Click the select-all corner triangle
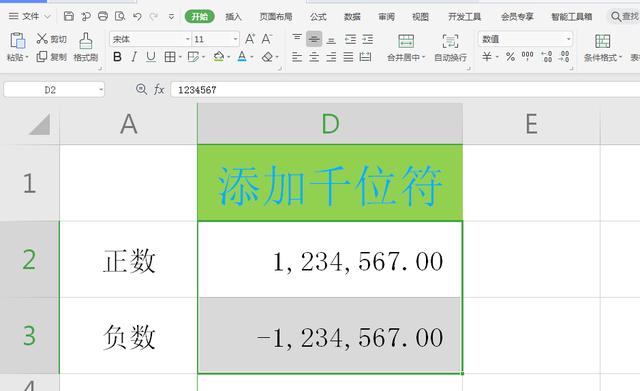 click(40, 124)
